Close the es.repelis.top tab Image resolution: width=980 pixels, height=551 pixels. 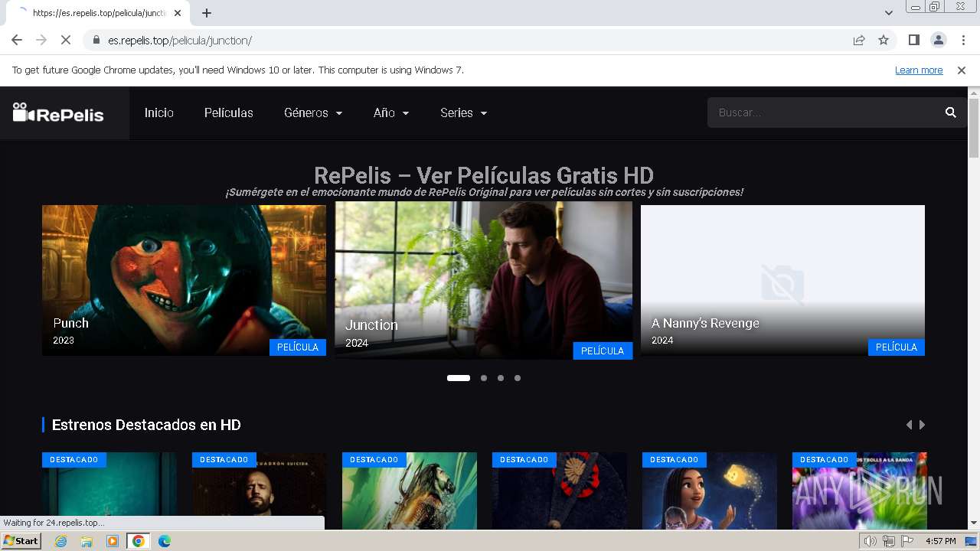[x=178, y=13]
